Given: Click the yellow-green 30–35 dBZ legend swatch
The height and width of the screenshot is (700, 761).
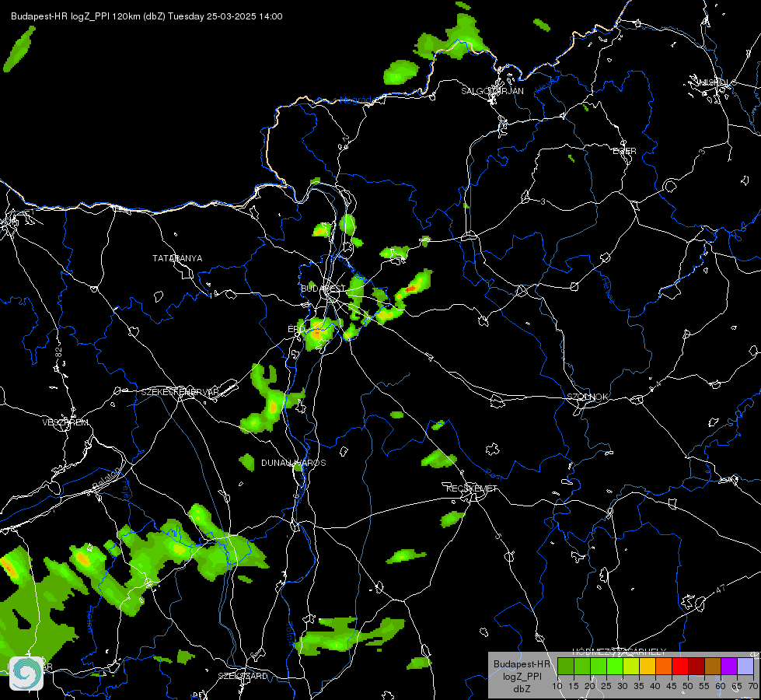Looking at the screenshot, I should tap(631, 667).
